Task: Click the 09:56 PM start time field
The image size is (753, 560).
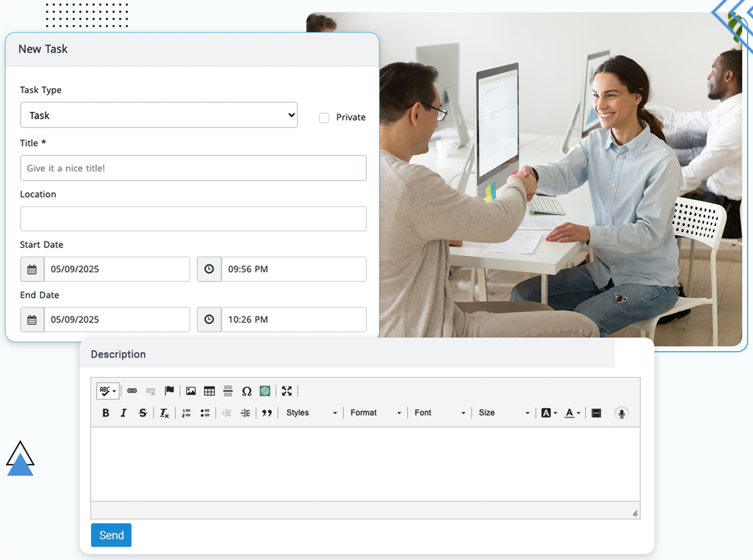Action: pos(294,269)
